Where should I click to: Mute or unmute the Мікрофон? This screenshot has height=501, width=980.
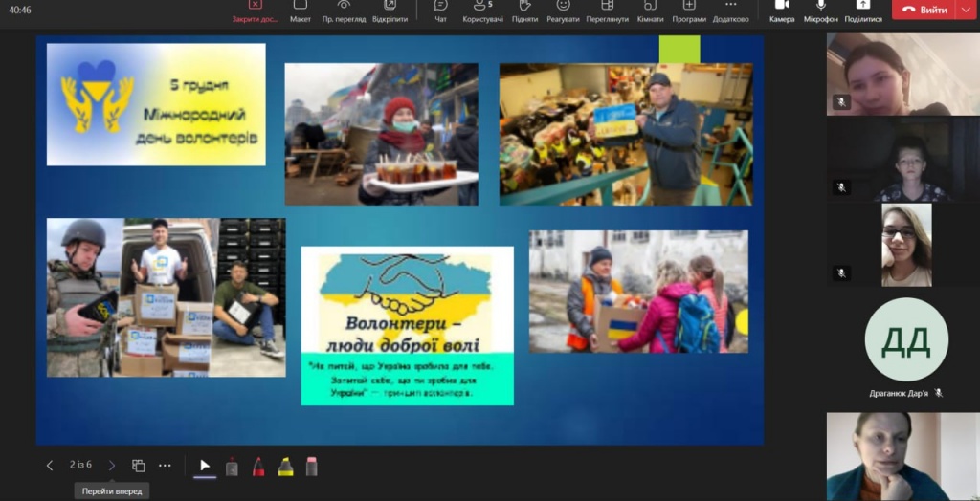(x=820, y=11)
